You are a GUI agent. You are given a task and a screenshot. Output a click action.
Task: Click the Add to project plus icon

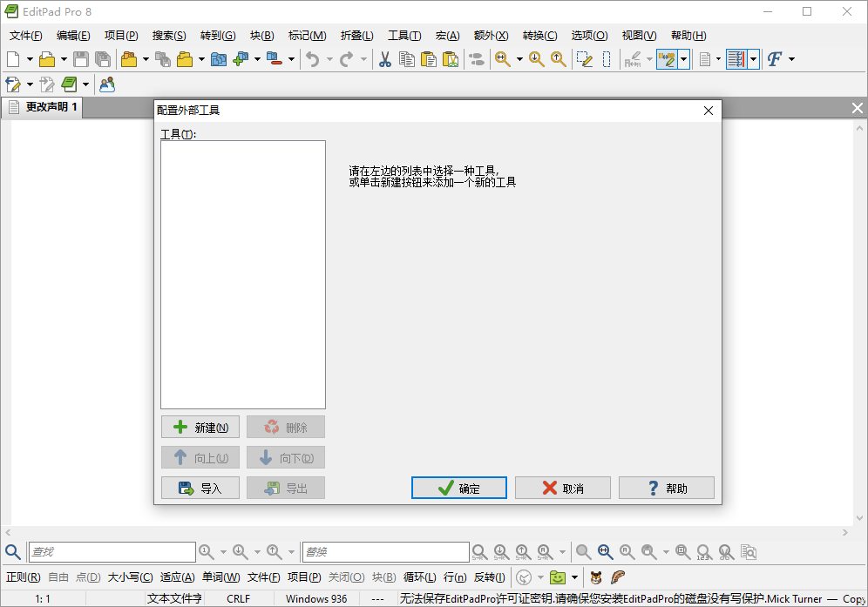[x=241, y=59]
